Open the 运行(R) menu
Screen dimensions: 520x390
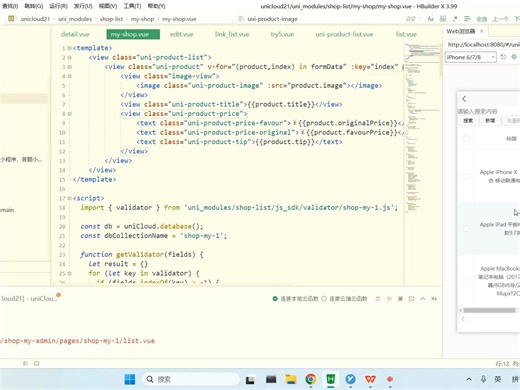(x=58, y=6)
